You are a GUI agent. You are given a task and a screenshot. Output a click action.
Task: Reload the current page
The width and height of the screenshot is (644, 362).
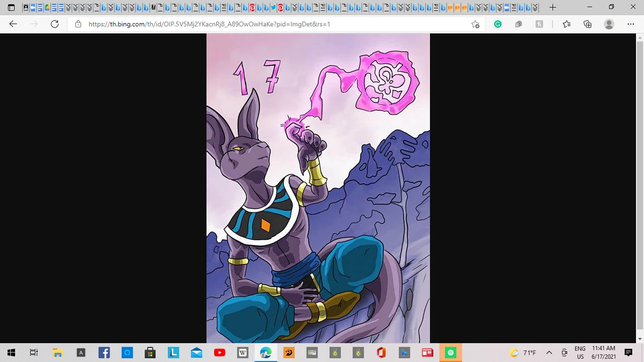pyautogui.click(x=54, y=24)
